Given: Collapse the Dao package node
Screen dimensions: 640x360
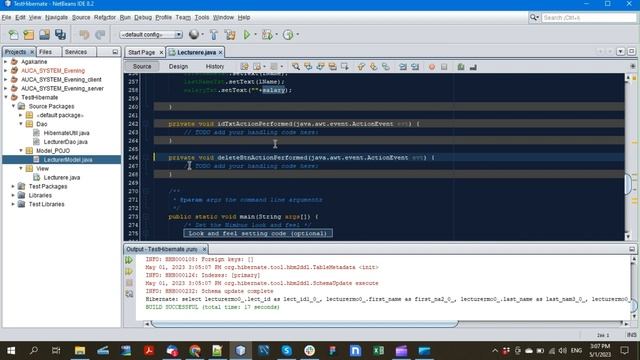Looking at the screenshot, I should click(x=21, y=124).
